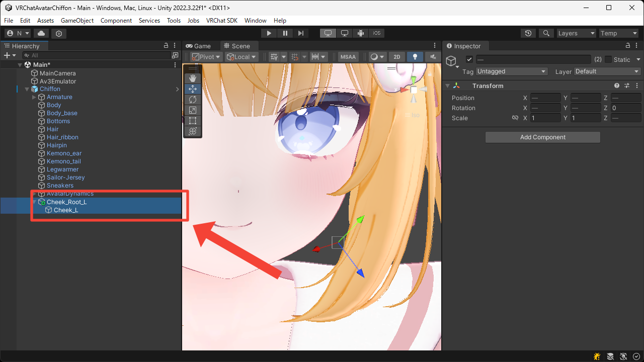Select the Hand tool in the Scene toolbar
This screenshot has height=362, width=644.
[x=193, y=78]
